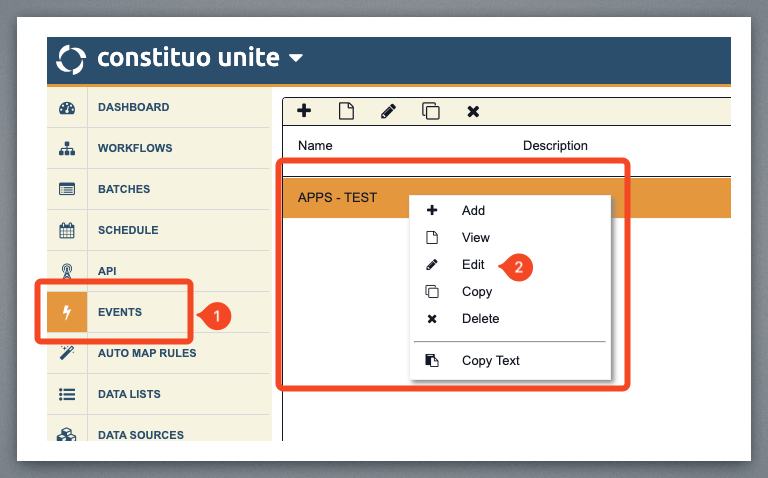Click the Dashboard gauge icon in sidebar
Image resolution: width=768 pixels, height=478 pixels.
pyautogui.click(x=67, y=108)
